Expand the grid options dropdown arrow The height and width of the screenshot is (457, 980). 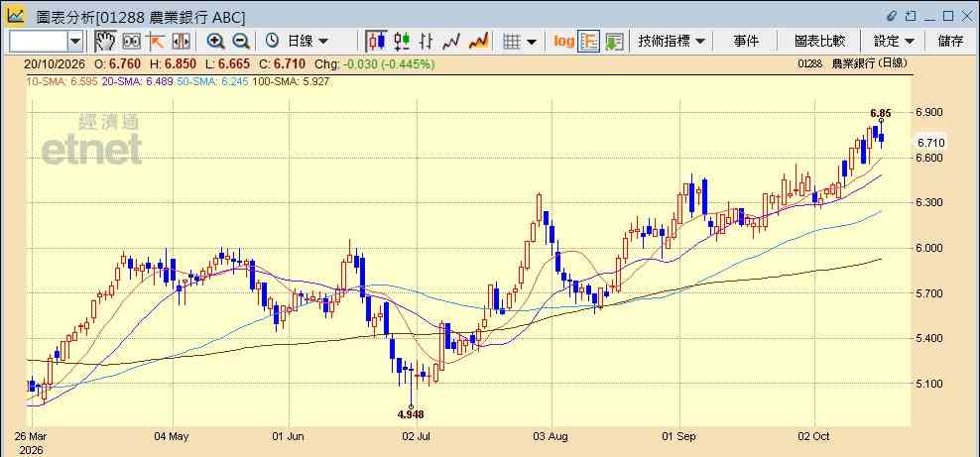pyautogui.click(x=532, y=42)
